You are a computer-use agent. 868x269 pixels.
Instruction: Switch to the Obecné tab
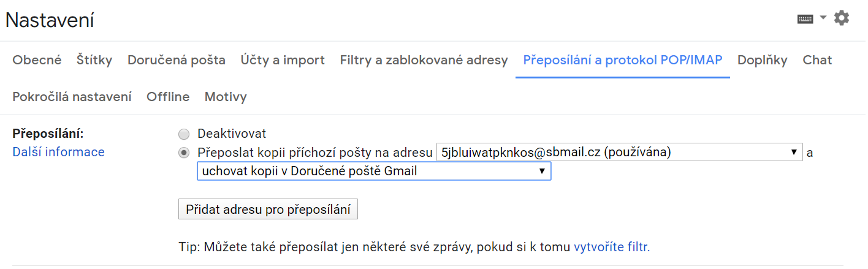tap(37, 60)
